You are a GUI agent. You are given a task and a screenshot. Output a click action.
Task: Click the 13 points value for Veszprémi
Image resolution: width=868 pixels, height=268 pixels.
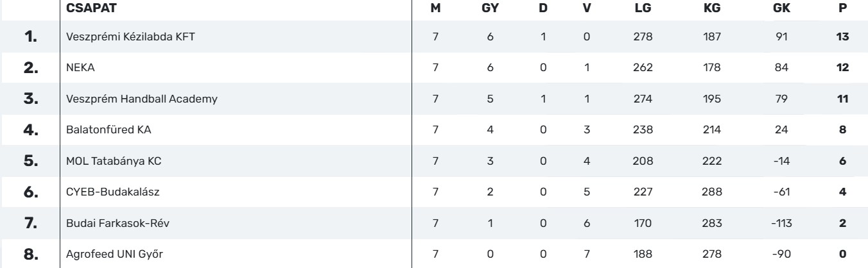[843, 37]
